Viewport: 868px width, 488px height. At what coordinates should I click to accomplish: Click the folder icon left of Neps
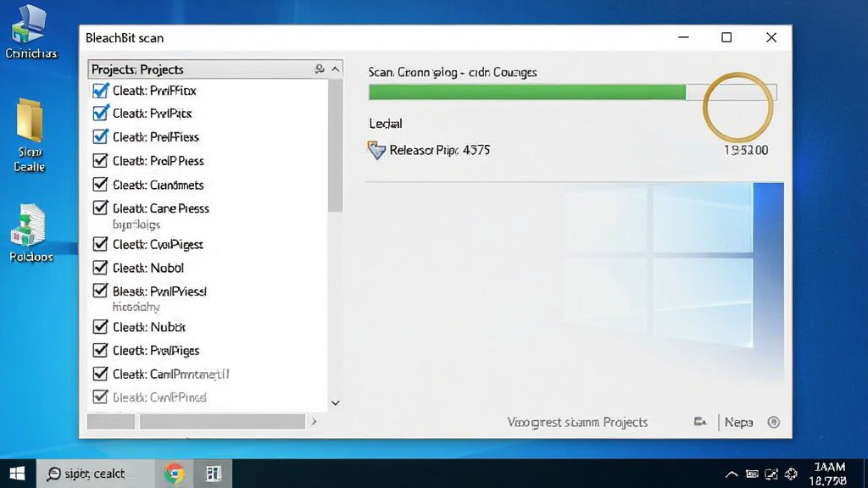[x=700, y=422]
